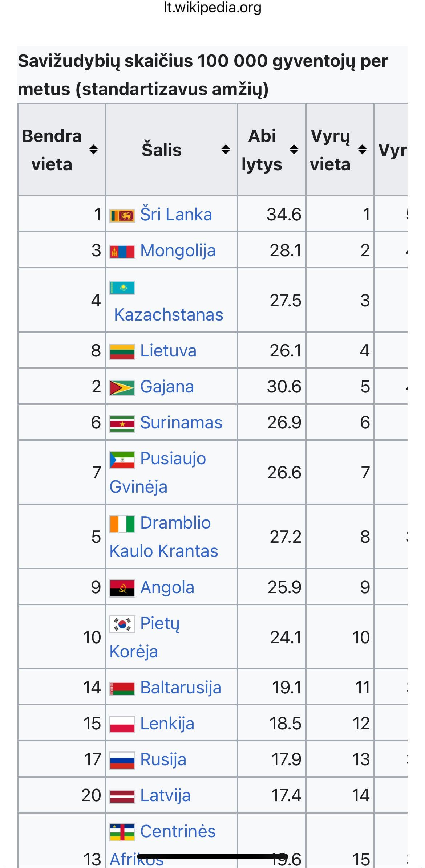Open the Lenkija country link
Image resolution: width=425 pixels, height=868 pixels.
[167, 724]
